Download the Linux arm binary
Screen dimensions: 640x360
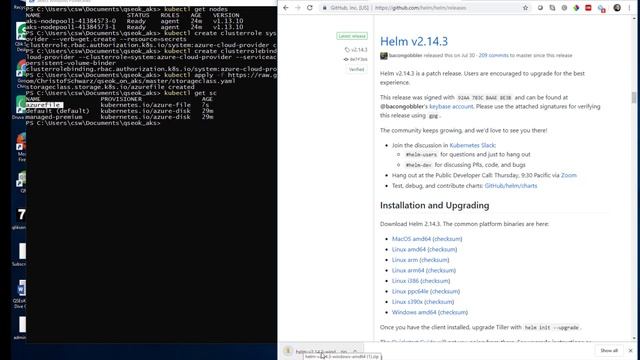[x=405, y=260]
